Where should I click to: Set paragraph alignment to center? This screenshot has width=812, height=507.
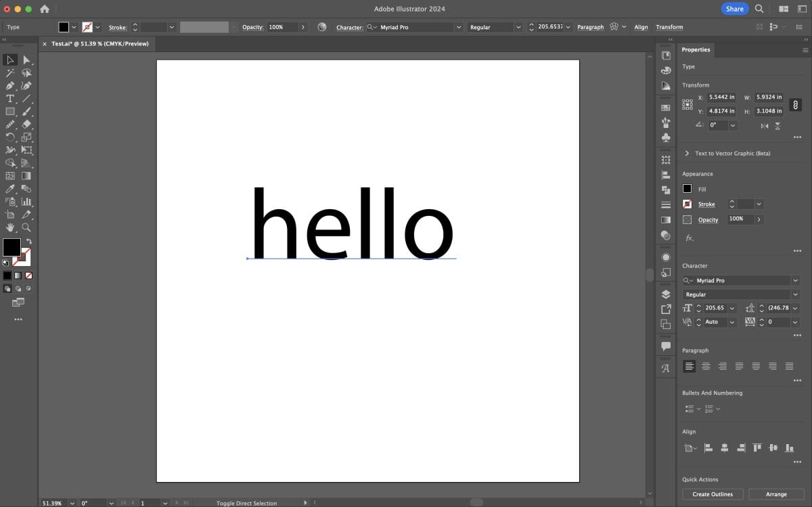[706, 366]
